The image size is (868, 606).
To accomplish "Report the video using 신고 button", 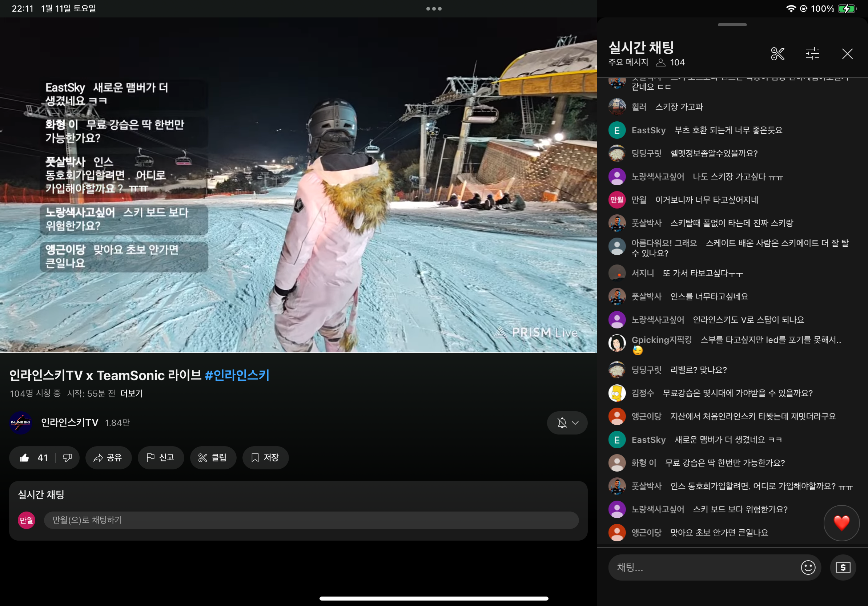I will tap(161, 457).
